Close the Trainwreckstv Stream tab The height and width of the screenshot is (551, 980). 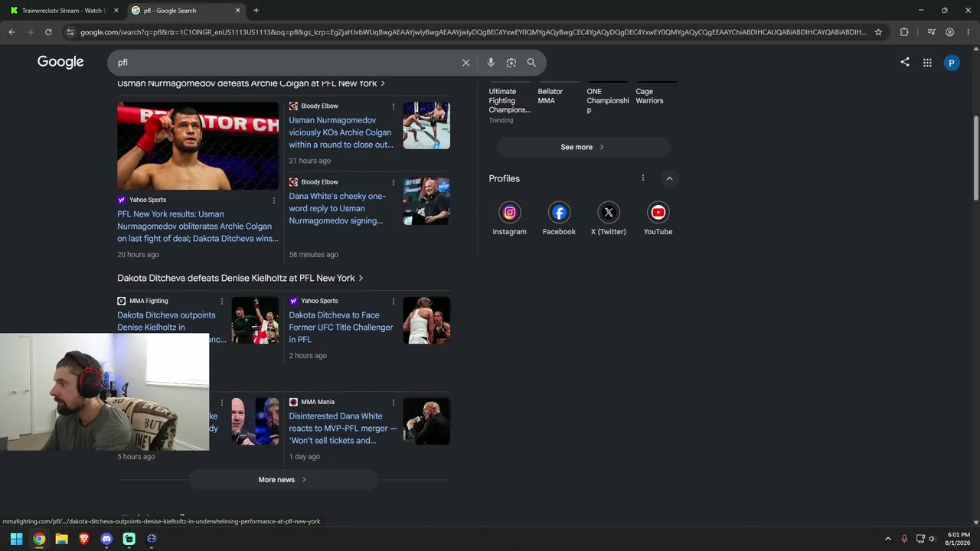click(x=116, y=11)
